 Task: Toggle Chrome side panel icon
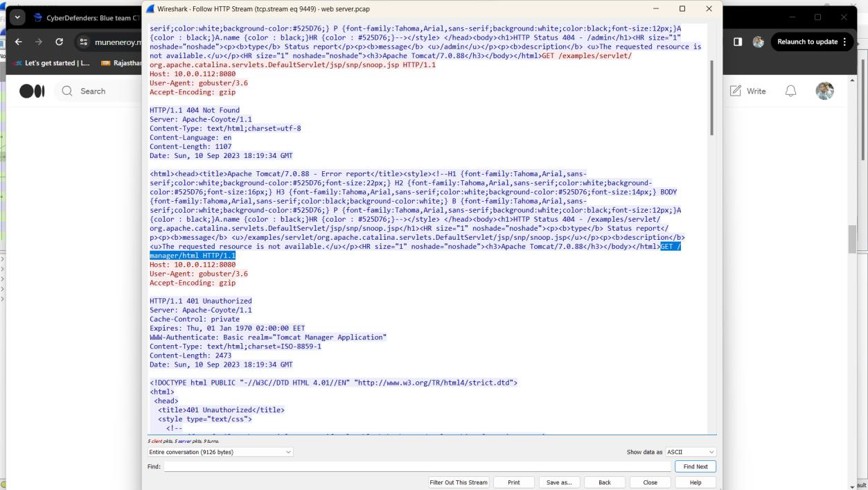coord(738,42)
